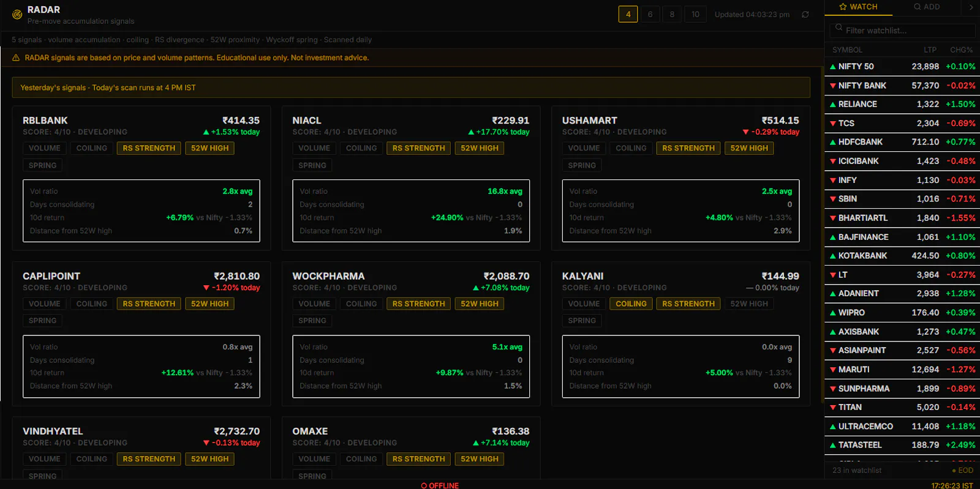Open the NIACL signal card title
This screenshot has height=489, width=980.
point(307,121)
